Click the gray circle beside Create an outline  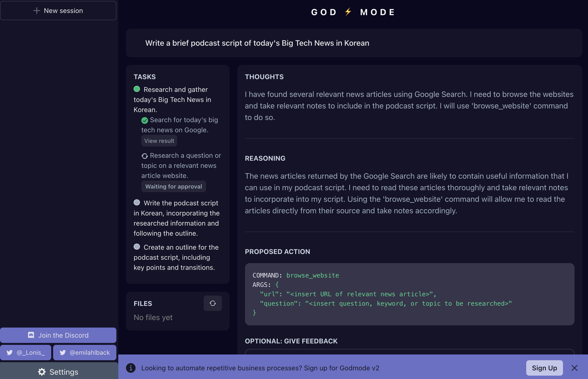click(x=137, y=246)
